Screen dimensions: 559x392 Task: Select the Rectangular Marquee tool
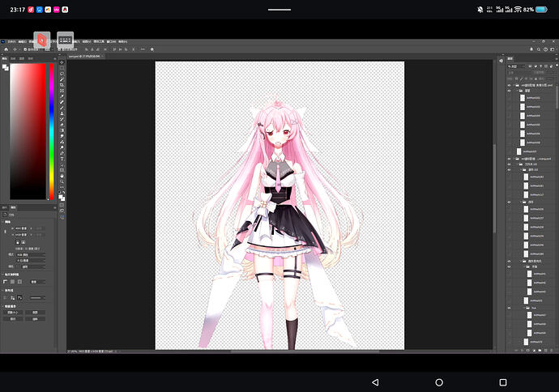[x=62, y=68]
